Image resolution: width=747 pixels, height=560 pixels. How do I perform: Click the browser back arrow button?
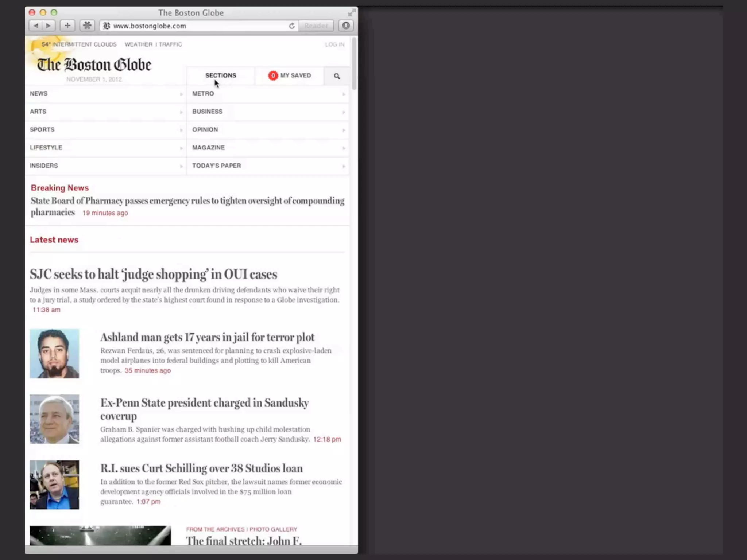click(36, 26)
